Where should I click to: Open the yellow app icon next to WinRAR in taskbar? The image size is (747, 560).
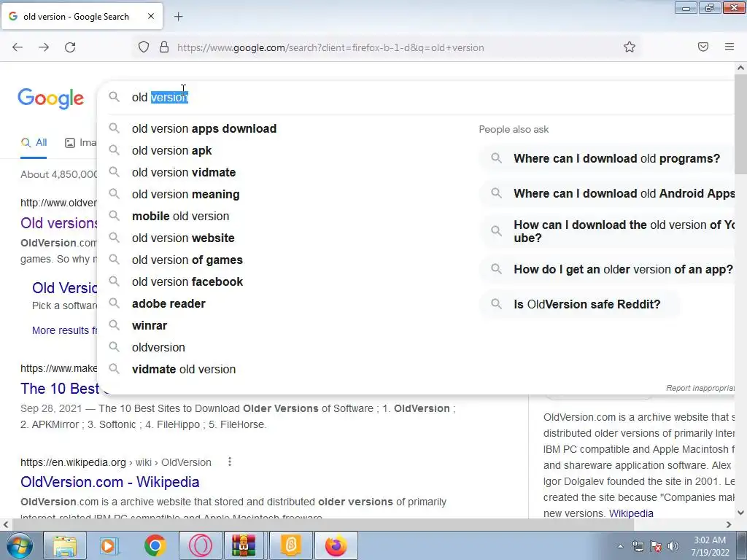point(290,545)
